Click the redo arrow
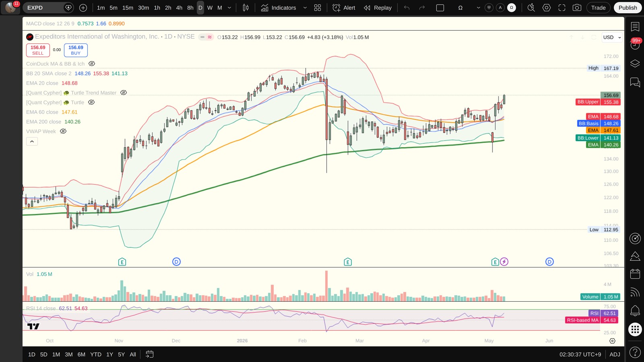This screenshot has height=362, width=644. (x=422, y=8)
